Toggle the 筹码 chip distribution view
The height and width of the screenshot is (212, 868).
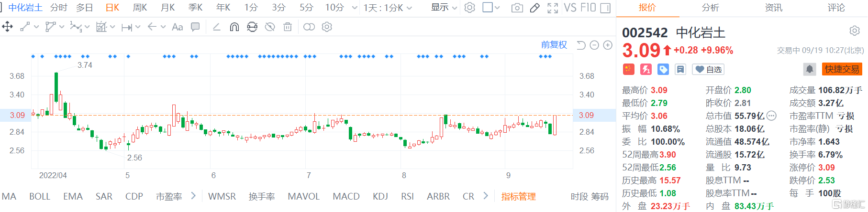pos(600,197)
